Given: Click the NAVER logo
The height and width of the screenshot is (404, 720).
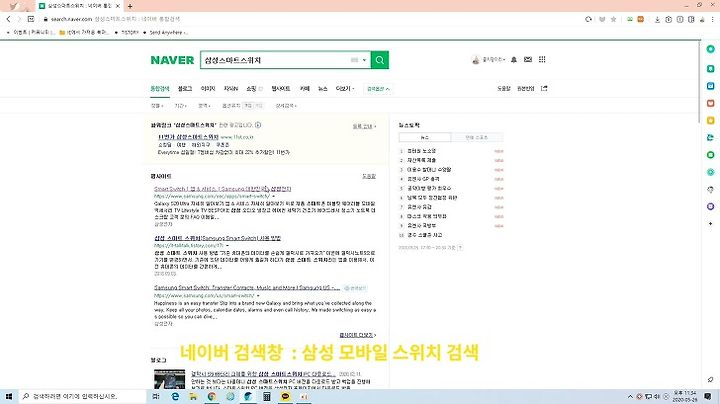Looking at the screenshot, I should pos(172,60).
